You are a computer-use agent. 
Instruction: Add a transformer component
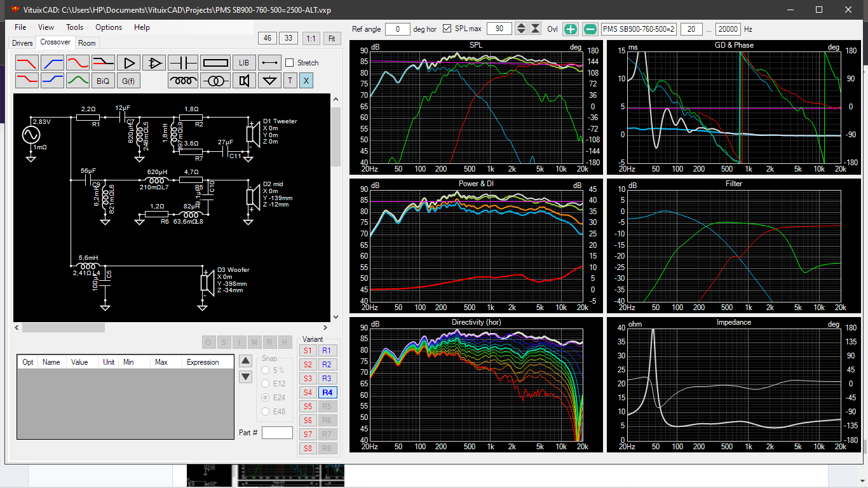click(215, 81)
